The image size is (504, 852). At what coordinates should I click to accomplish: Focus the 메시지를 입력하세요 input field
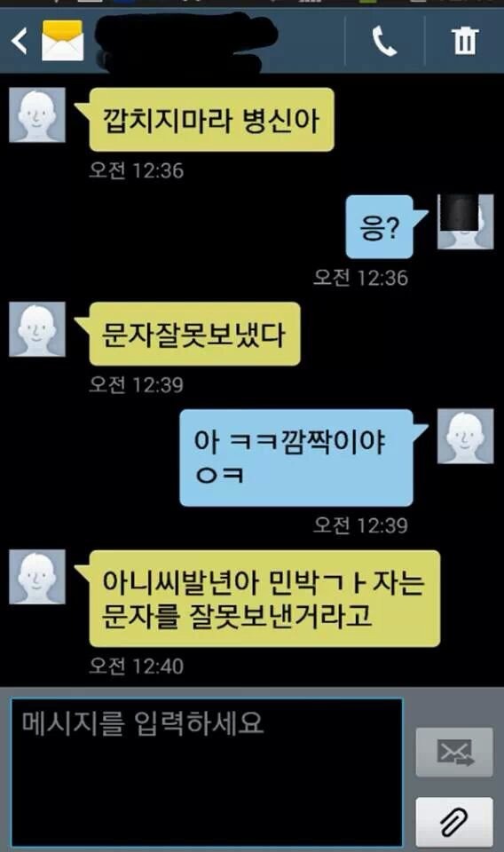(207, 772)
